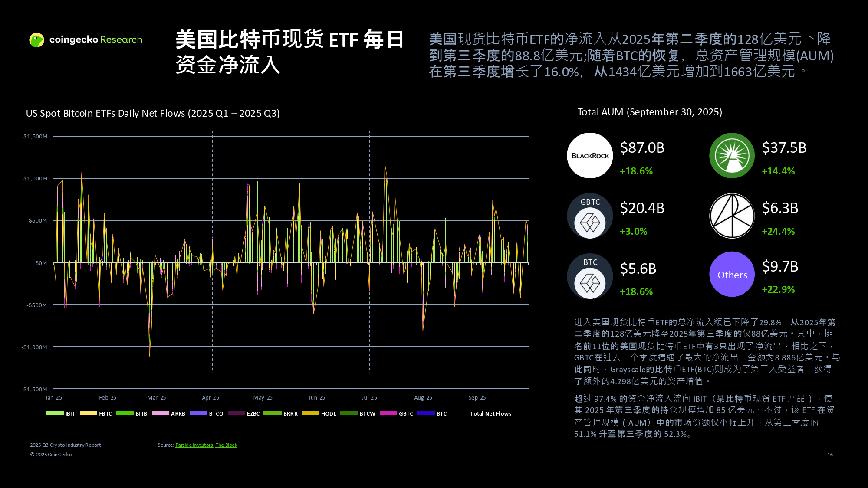Click the Grayscale BTC mini trust logo
Viewport: 868px width, 488px height.
click(x=590, y=276)
